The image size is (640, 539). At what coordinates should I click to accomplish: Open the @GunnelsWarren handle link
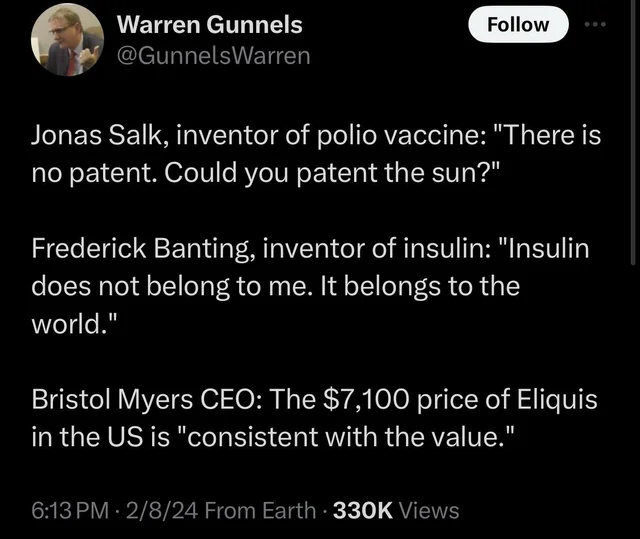pyautogui.click(x=214, y=56)
